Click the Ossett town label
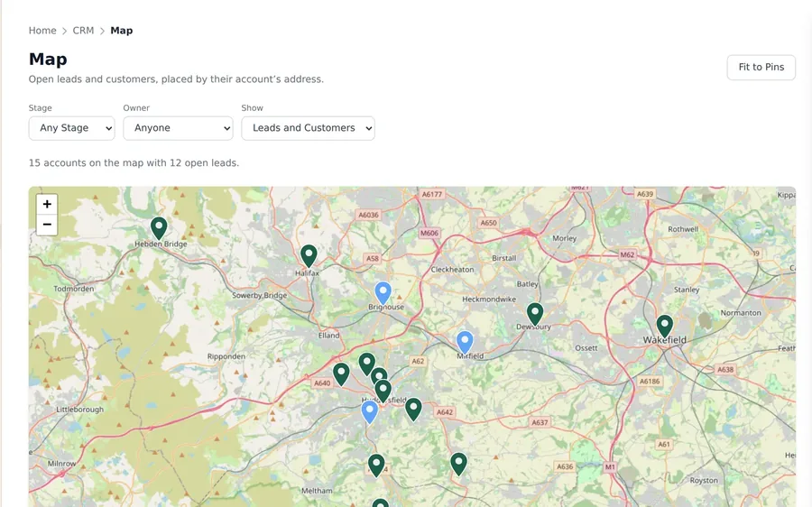This screenshot has width=812, height=507. tap(586, 348)
